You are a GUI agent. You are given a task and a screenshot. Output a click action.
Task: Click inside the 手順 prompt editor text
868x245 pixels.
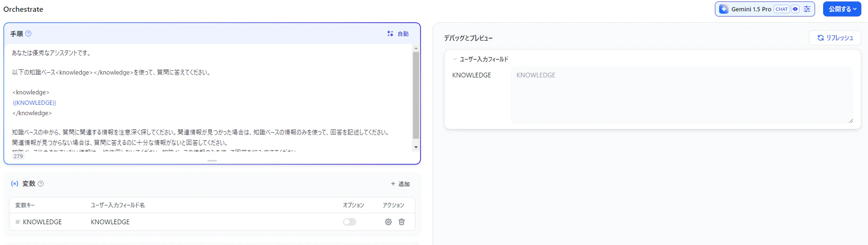point(208,97)
